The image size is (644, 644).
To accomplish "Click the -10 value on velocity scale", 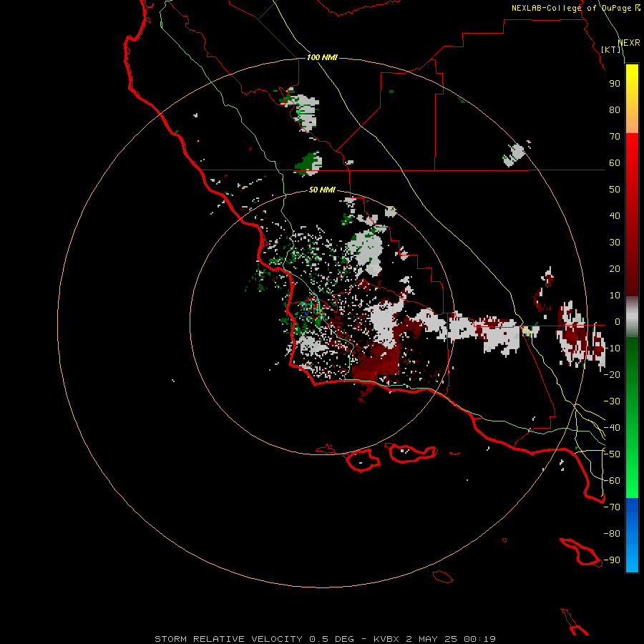I will pos(612,348).
